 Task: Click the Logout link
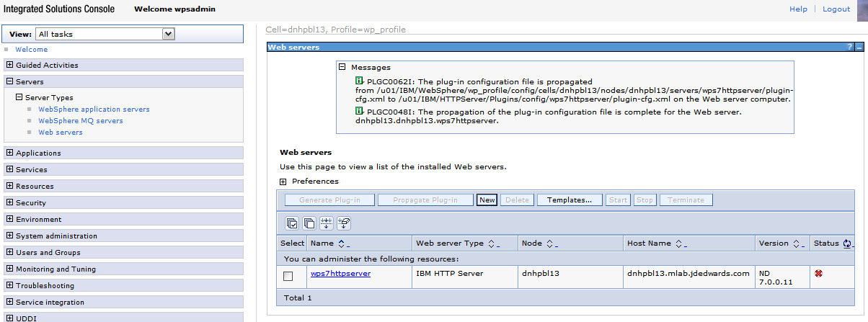pos(836,9)
